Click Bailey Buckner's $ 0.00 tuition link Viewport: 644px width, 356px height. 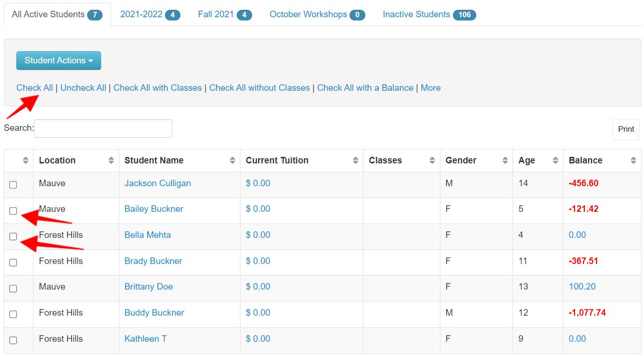click(x=258, y=209)
